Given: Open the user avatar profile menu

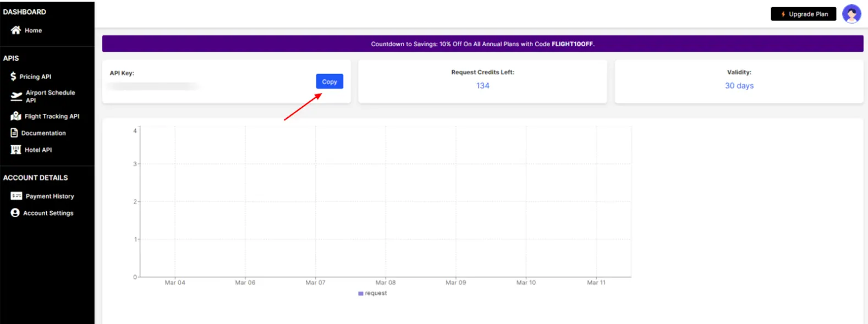Looking at the screenshot, I should point(851,14).
